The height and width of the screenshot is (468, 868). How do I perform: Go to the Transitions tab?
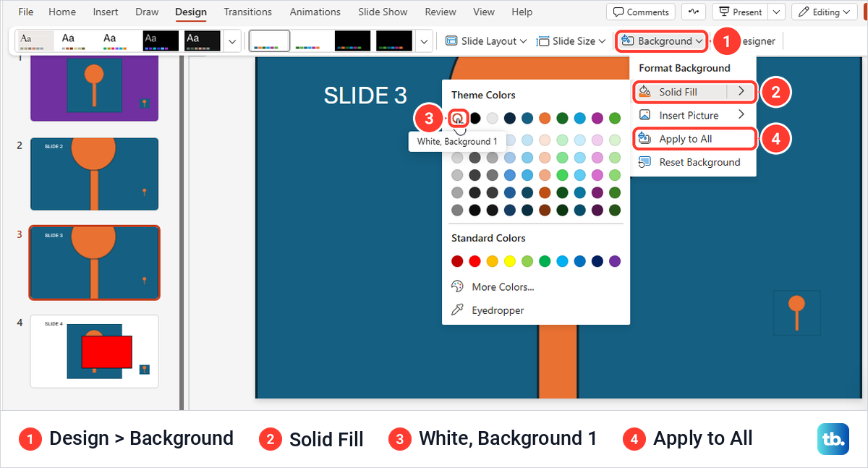point(248,12)
